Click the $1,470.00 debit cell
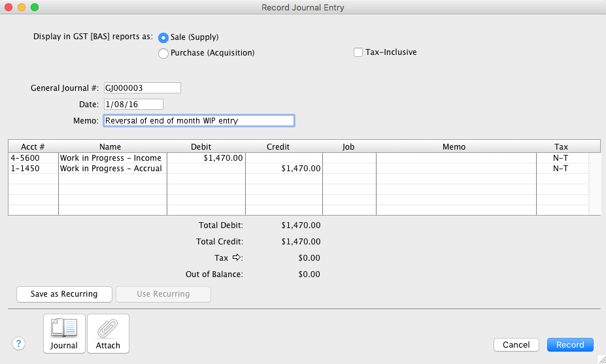This screenshot has height=364, width=606. point(206,158)
